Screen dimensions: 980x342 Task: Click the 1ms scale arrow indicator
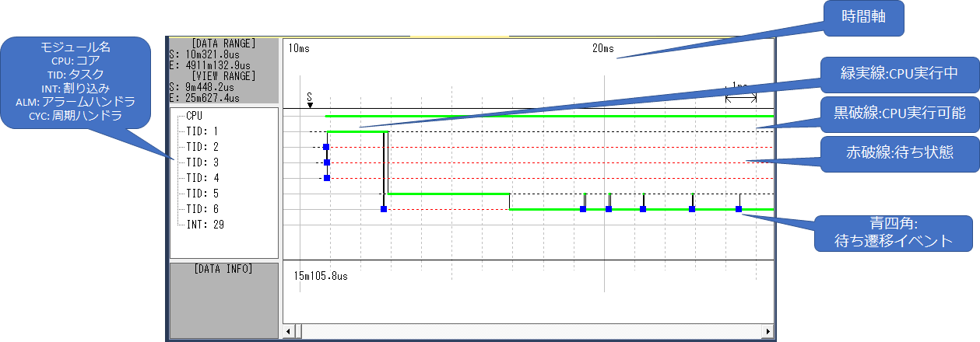[x=740, y=99]
